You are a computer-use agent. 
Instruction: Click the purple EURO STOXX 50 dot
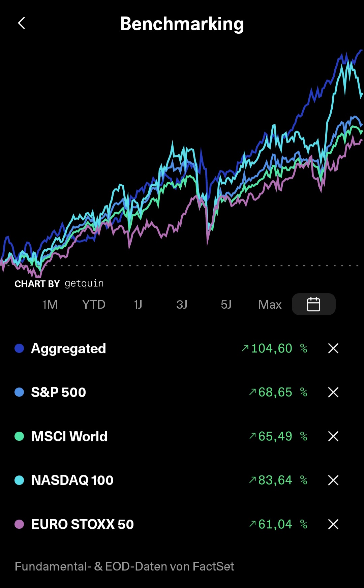(19, 524)
